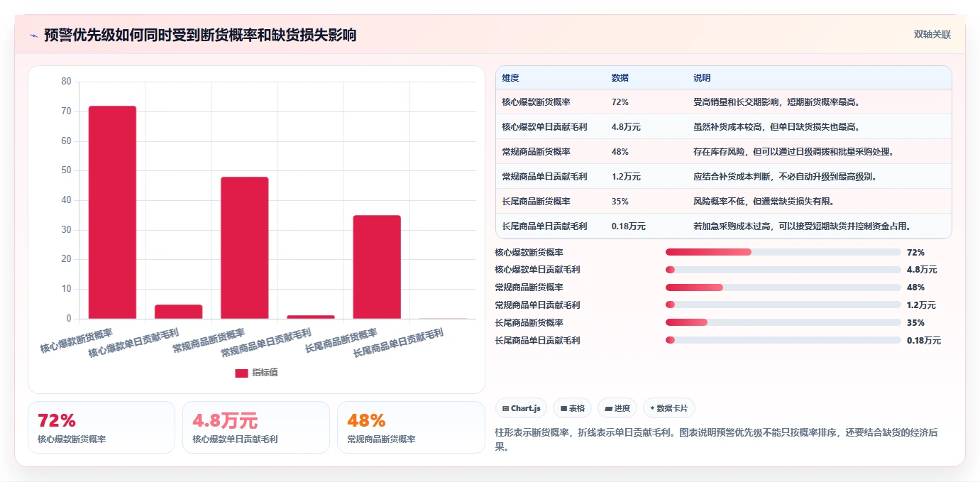980x482 pixels.
Task: Click the 48% 常规商品断货概率 data card
Action: pyautogui.click(x=411, y=427)
